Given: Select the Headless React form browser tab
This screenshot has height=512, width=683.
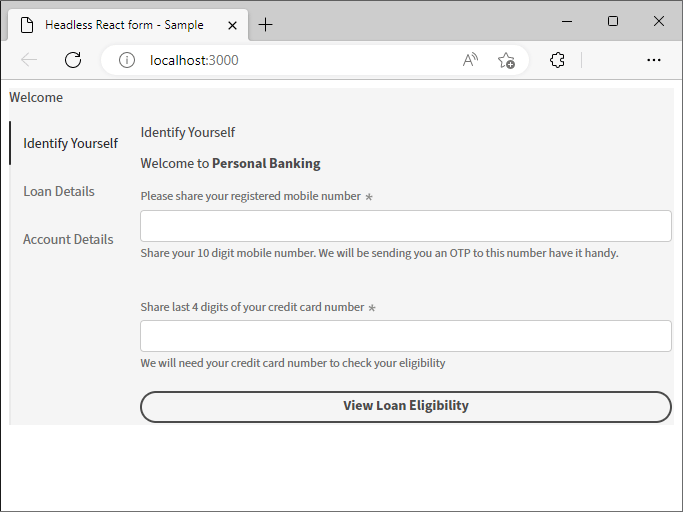Looking at the screenshot, I should coord(124,25).
